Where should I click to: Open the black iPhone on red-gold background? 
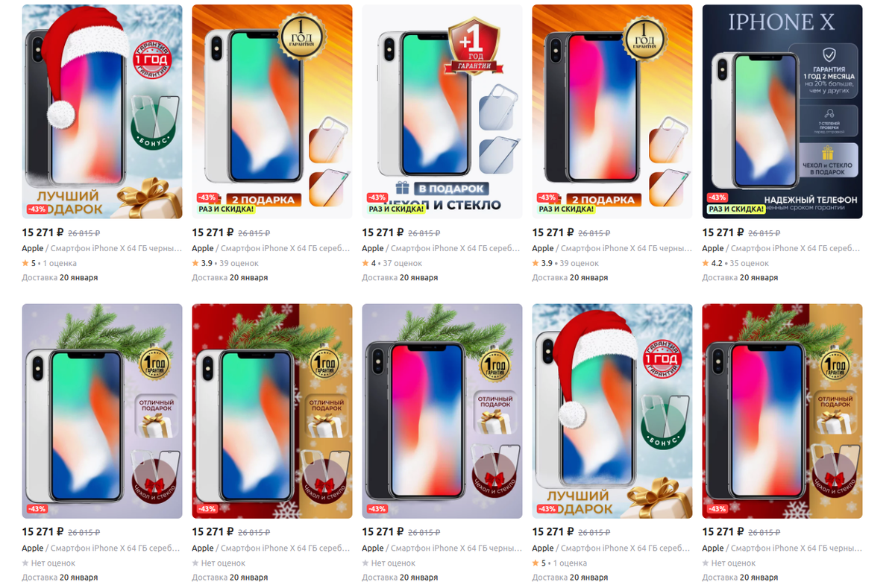point(782,411)
